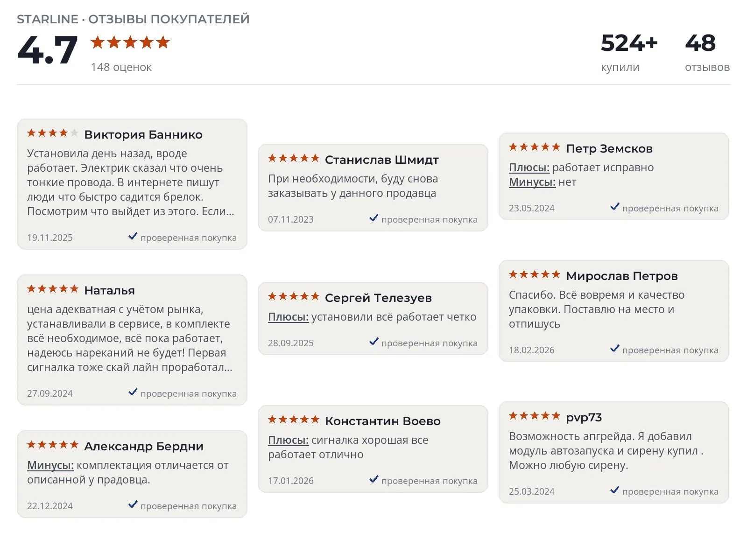This screenshot has width=747, height=560.
Task: Expand Наталья's truncated review text
Action: tap(130, 338)
